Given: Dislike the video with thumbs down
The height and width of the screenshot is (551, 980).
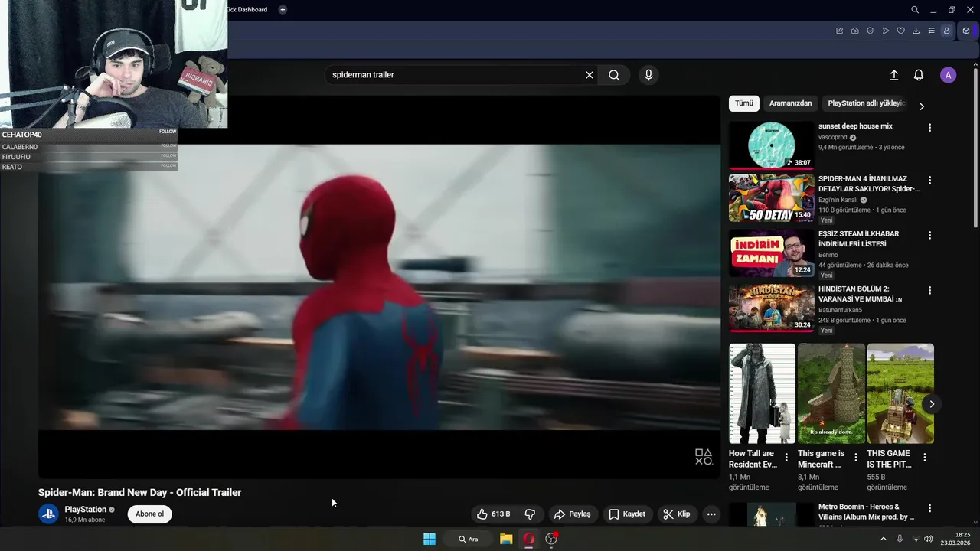Looking at the screenshot, I should (x=530, y=514).
